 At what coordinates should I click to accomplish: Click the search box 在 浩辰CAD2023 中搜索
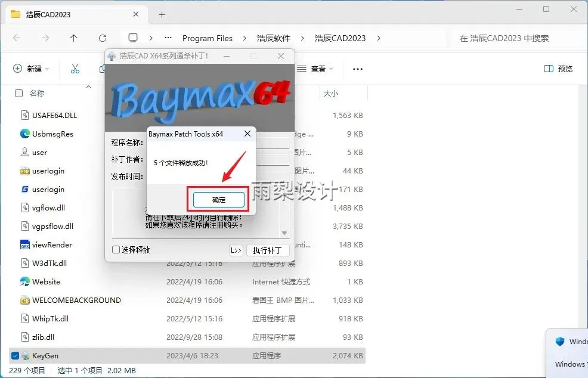tap(504, 38)
